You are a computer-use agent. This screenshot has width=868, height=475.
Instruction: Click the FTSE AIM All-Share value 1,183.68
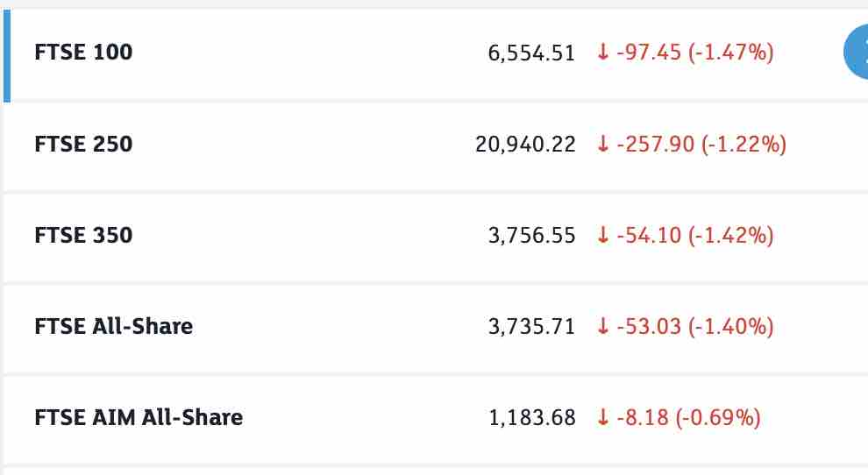531,418
